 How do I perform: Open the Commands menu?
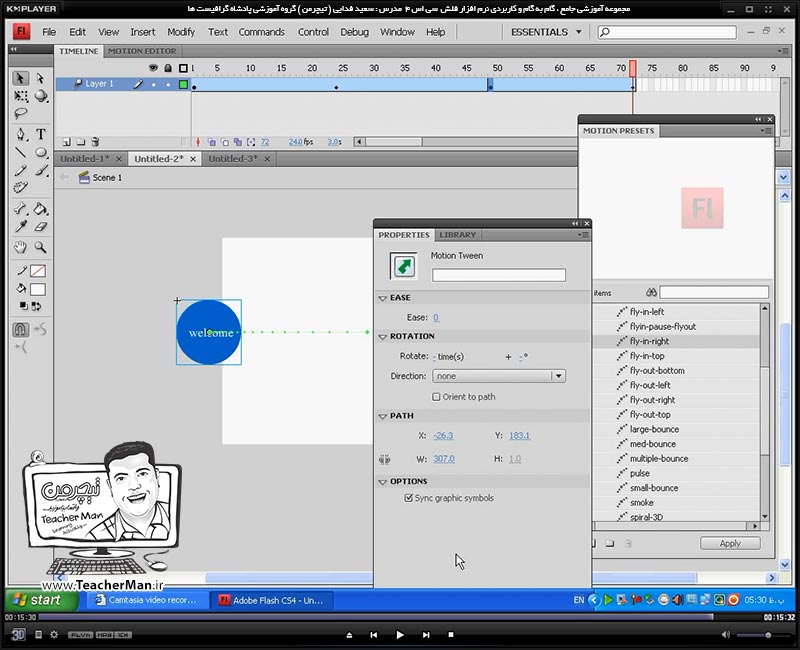[261, 32]
